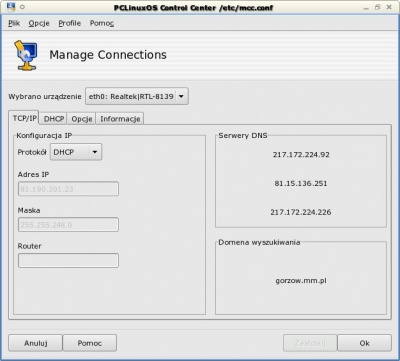Viewport: 400px width, 361px height.
Task: Expand the eth0 Realtek device dropdown
Action: (x=137, y=96)
